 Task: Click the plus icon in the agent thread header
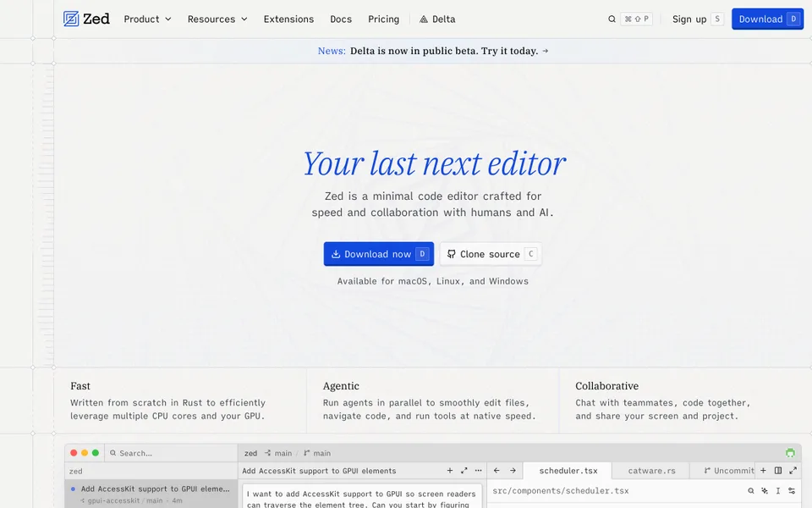pos(449,471)
